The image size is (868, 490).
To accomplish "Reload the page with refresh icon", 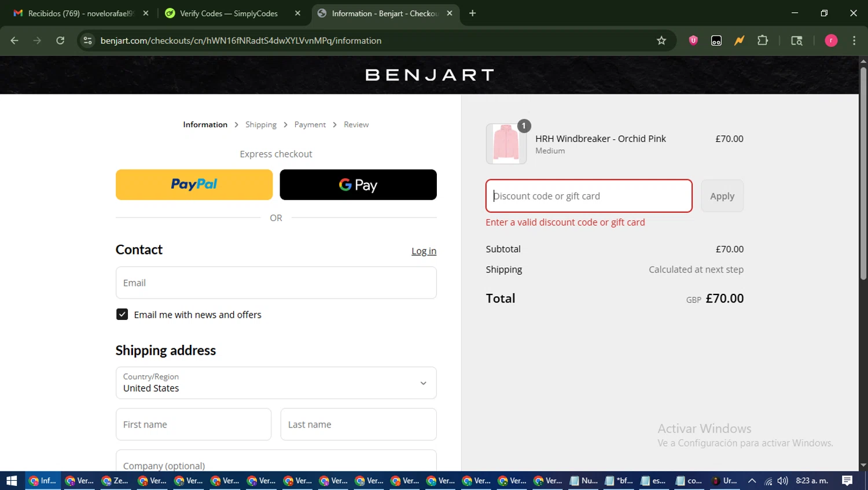I will pos(60,40).
